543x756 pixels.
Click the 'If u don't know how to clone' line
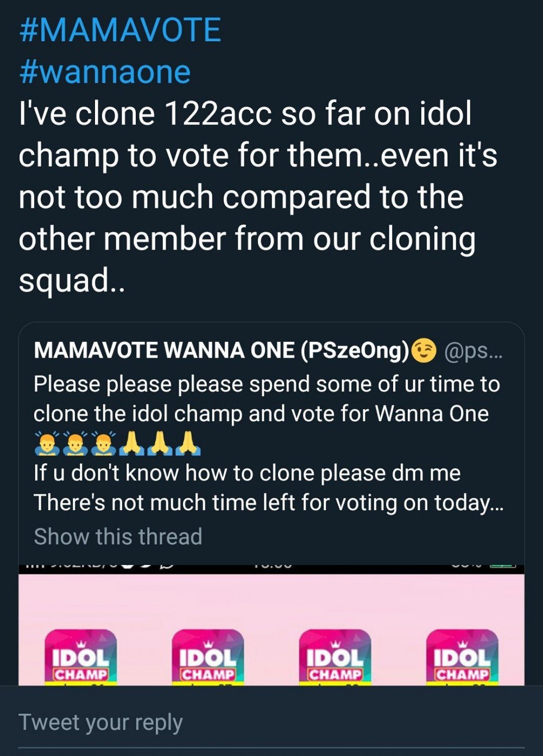[247, 473]
